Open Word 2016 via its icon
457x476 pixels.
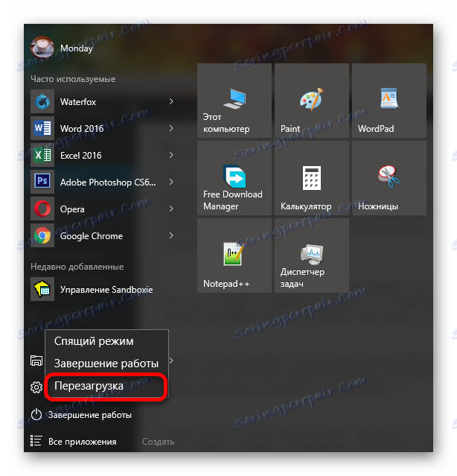(42, 128)
